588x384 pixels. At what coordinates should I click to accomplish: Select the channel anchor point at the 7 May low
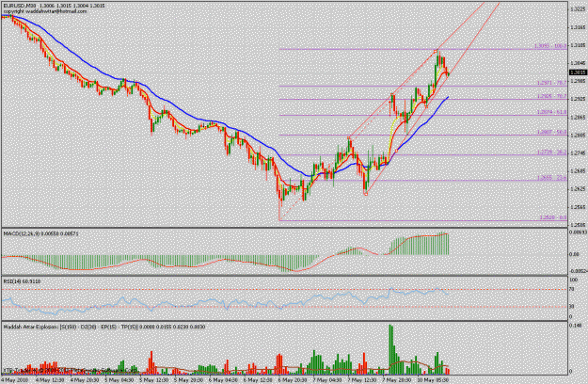pos(366,194)
